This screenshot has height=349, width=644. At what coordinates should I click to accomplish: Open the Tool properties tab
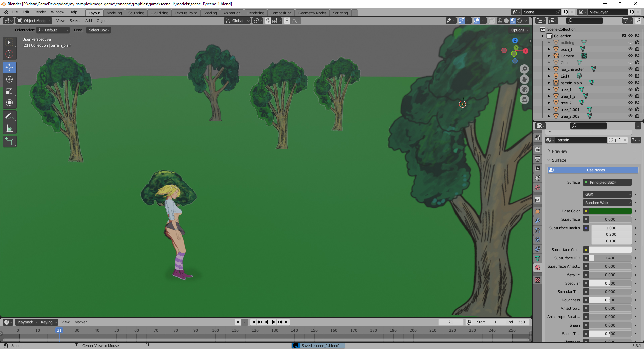(538, 138)
